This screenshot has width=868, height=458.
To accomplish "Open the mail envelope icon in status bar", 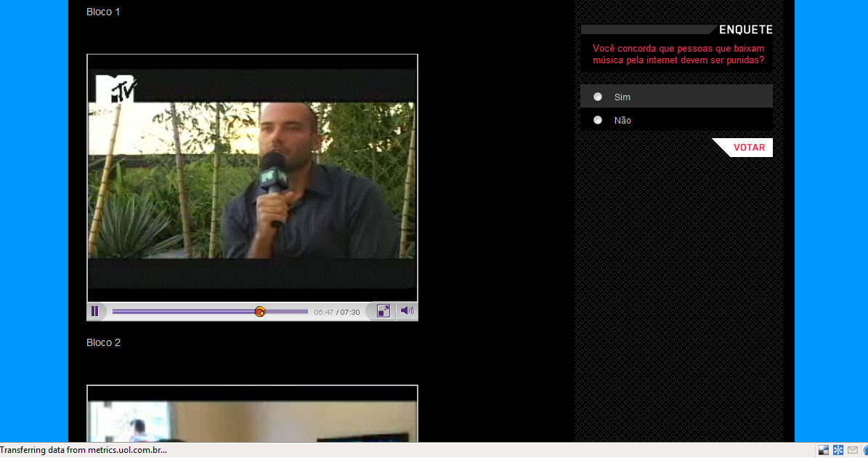I will pos(853,451).
